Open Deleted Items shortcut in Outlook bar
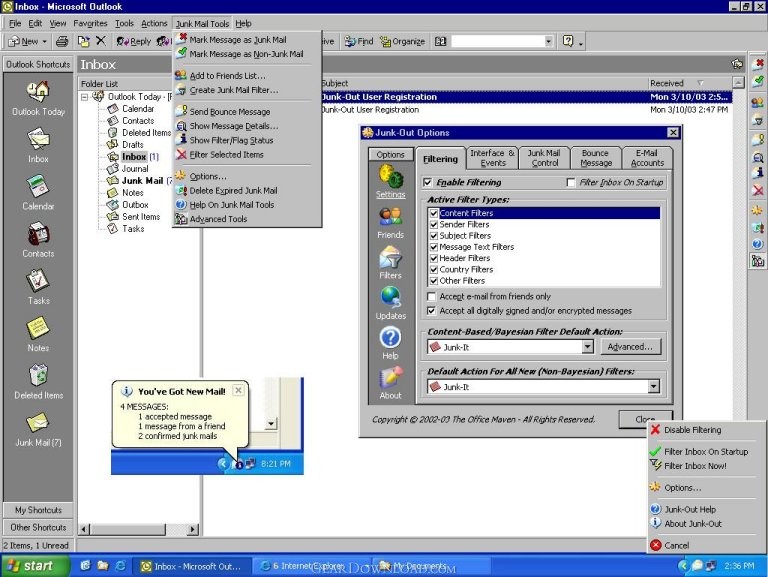768x577 pixels. click(38, 375)
